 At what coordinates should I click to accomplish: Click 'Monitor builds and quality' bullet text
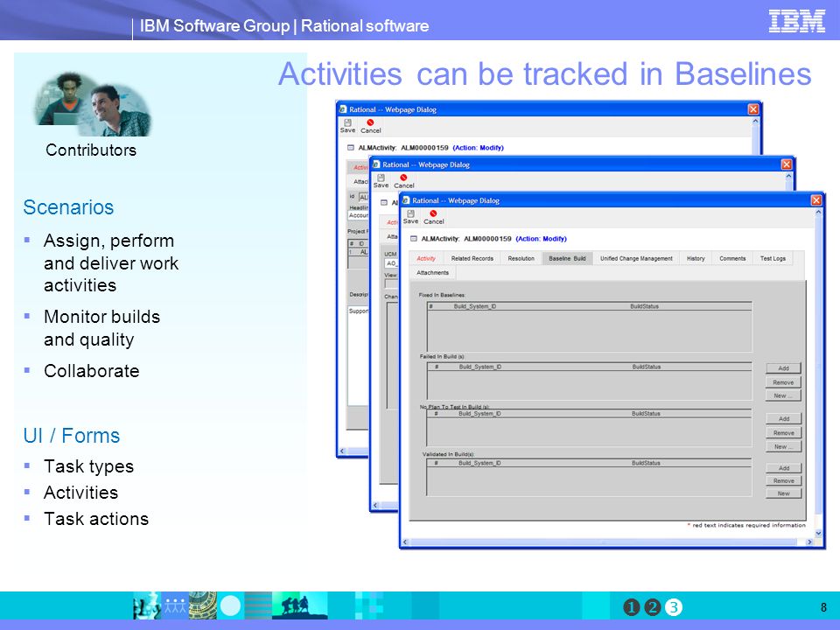(x=101, y=328)
